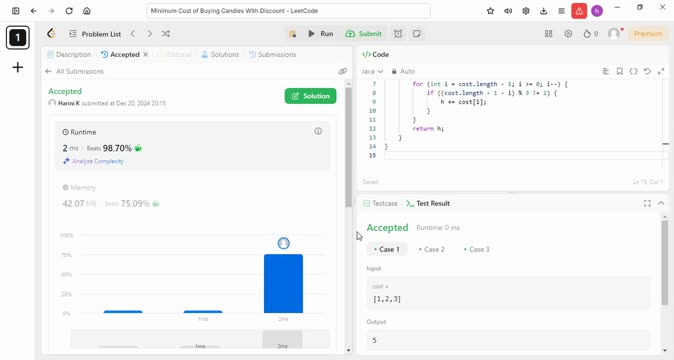Go back to All Submissions

[74, 71]
